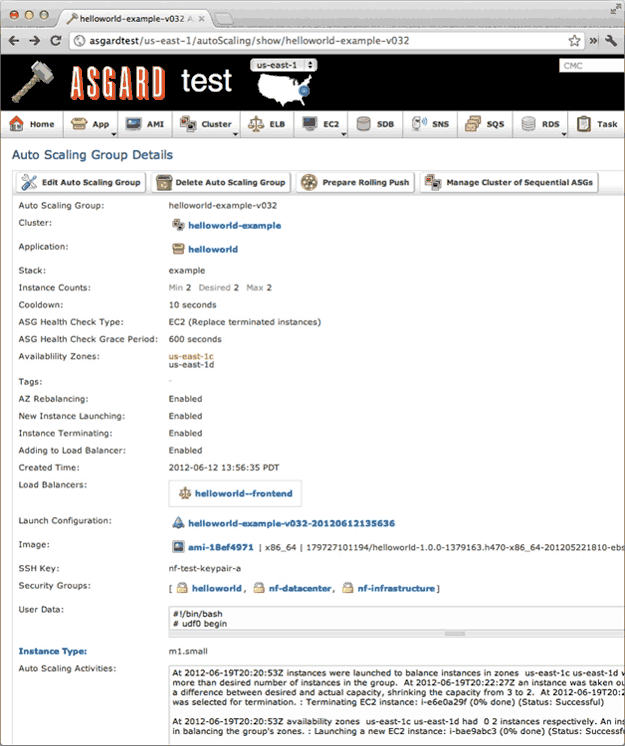Click Manage Cluster of Sequential ASGs
This screenshot has width=625, height=746.
click(509, 182)
